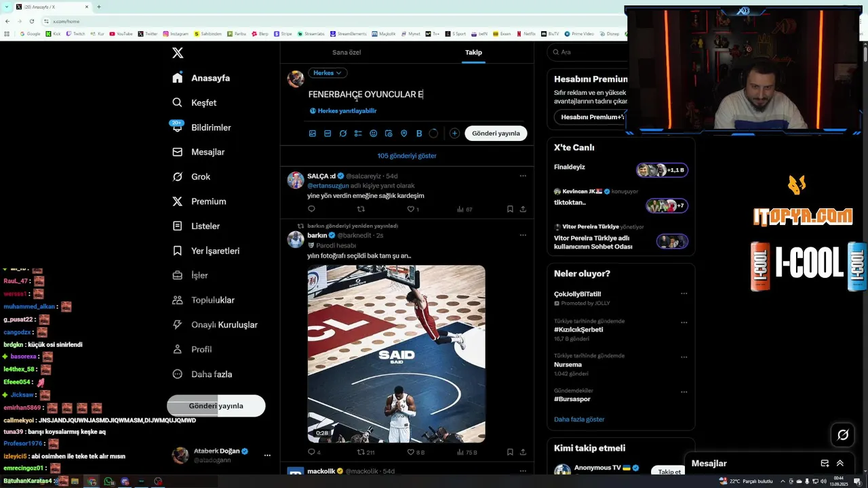
Task: Repost the SALÇA :d post
Action: point(361,209)
